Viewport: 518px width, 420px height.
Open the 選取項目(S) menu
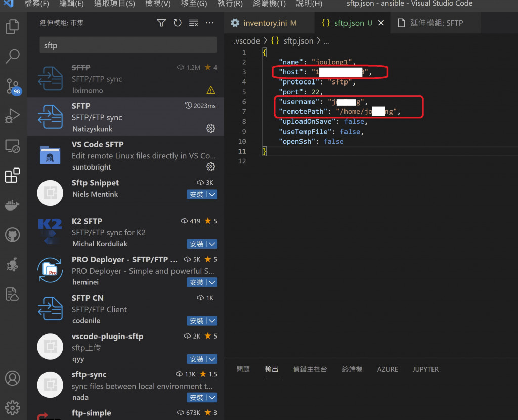click(114, 4)
